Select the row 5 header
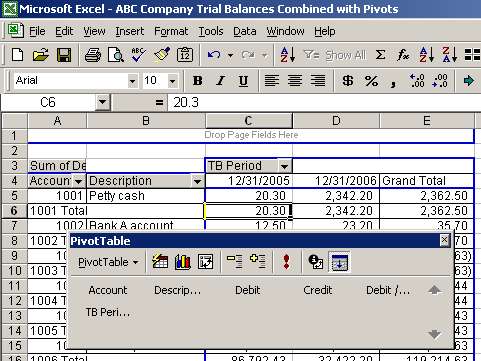 (14, 196)
